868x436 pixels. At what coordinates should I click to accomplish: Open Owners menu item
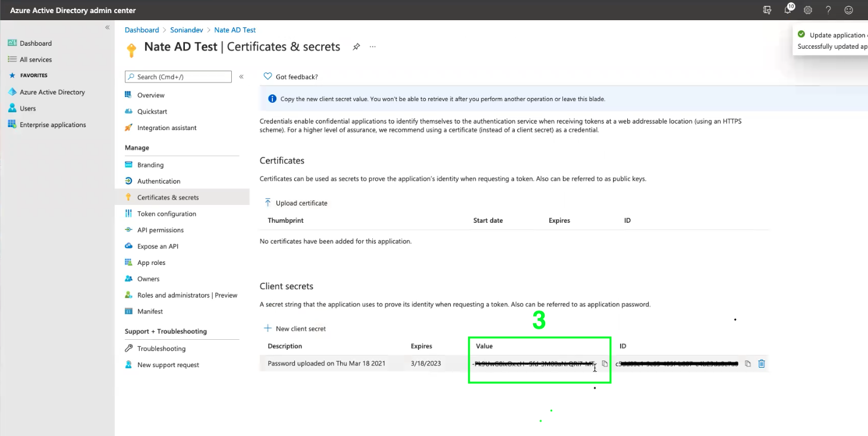[148, 279]
